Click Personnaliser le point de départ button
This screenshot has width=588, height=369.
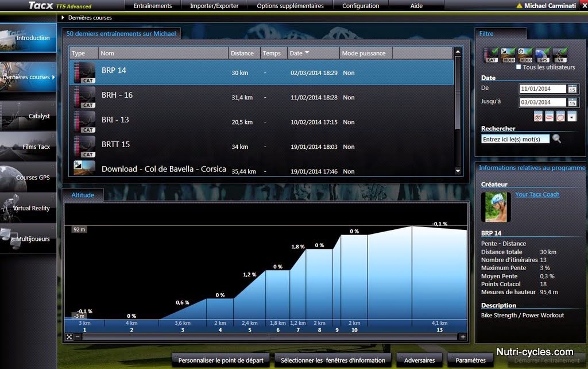[220, 360]
